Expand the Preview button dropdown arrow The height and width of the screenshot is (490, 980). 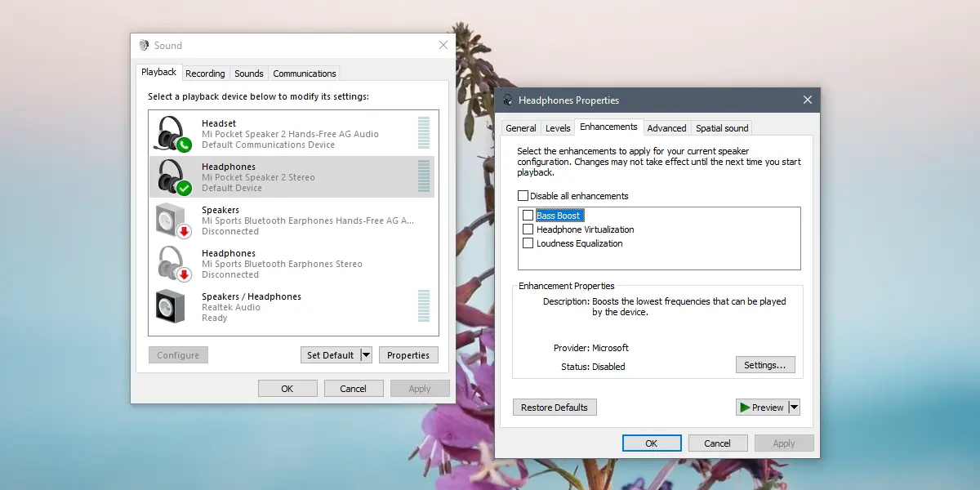(x=794, y=408)
